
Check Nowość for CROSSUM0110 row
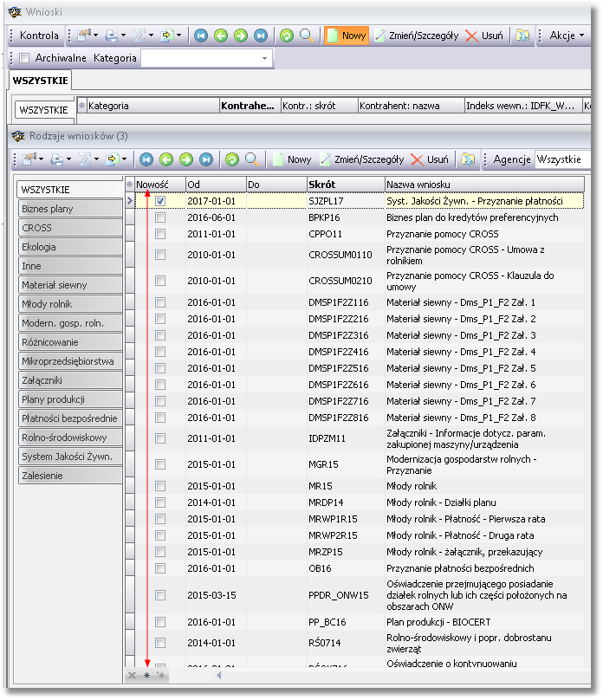point(160,255)
